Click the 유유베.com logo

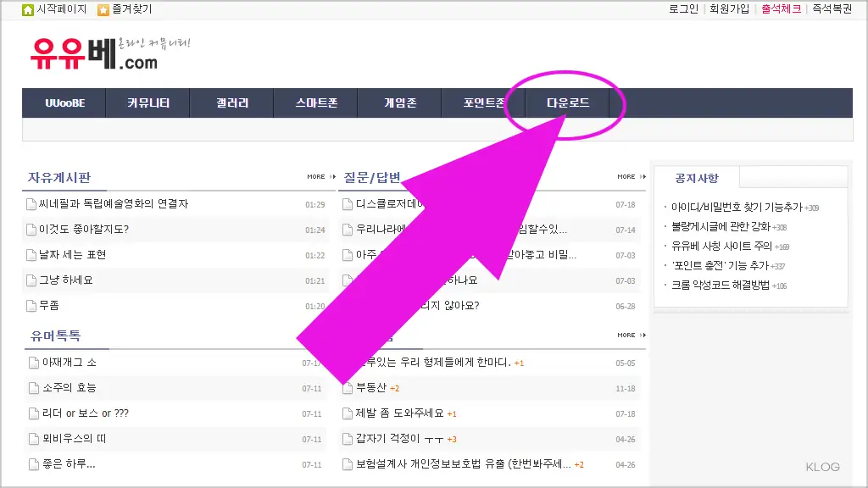109,53
